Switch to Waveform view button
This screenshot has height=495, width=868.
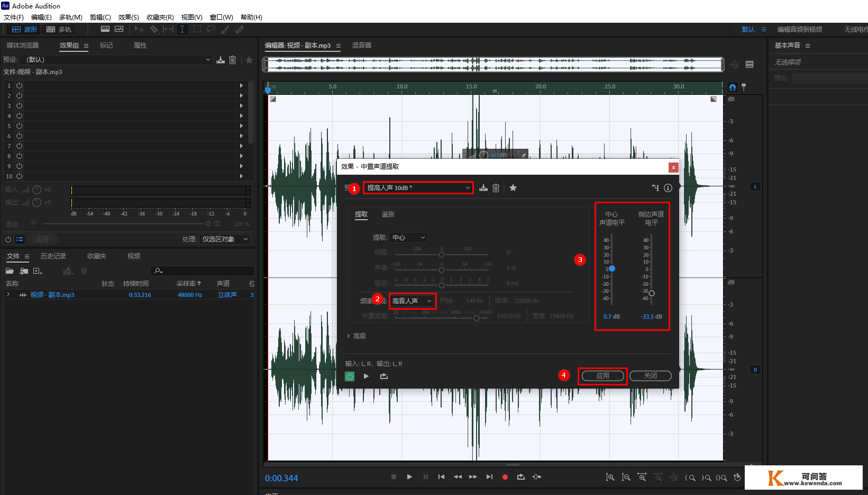click(x=25, y=30)
